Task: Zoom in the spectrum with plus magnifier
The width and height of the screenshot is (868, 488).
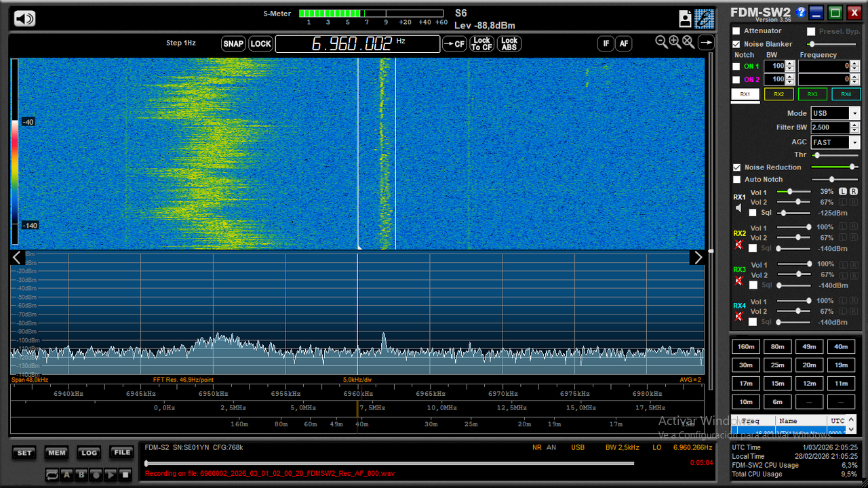Action: (x=675, y=42)
